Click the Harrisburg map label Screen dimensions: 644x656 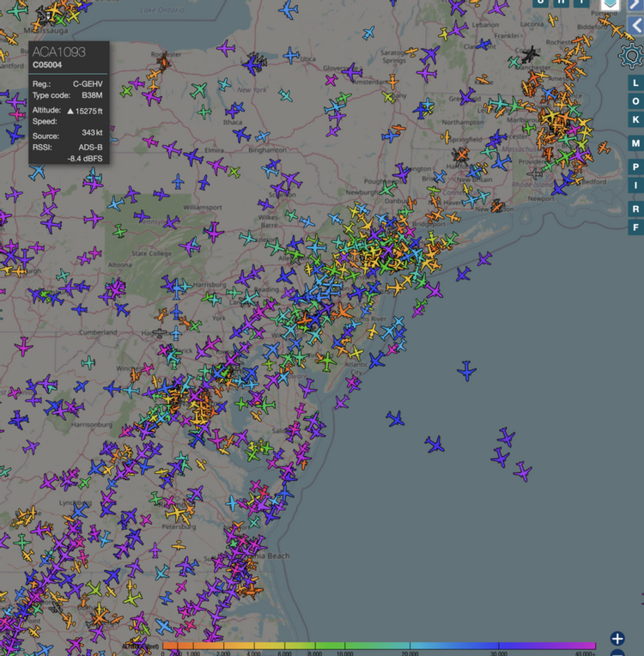coord(210,284)
